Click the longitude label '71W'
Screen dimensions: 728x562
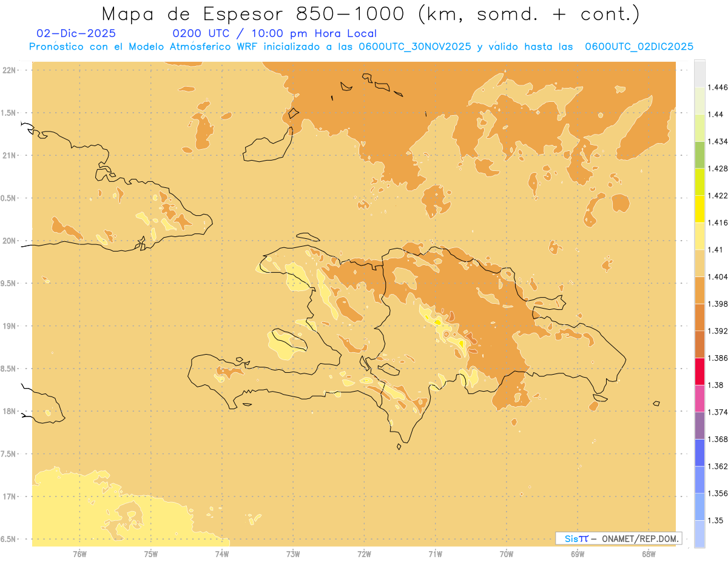(x=435, y=554)
